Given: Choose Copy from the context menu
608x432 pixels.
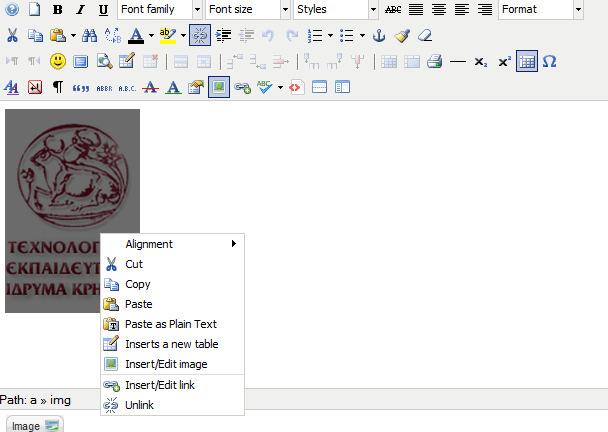Looking at the screenshot, I should click(173, 284).
